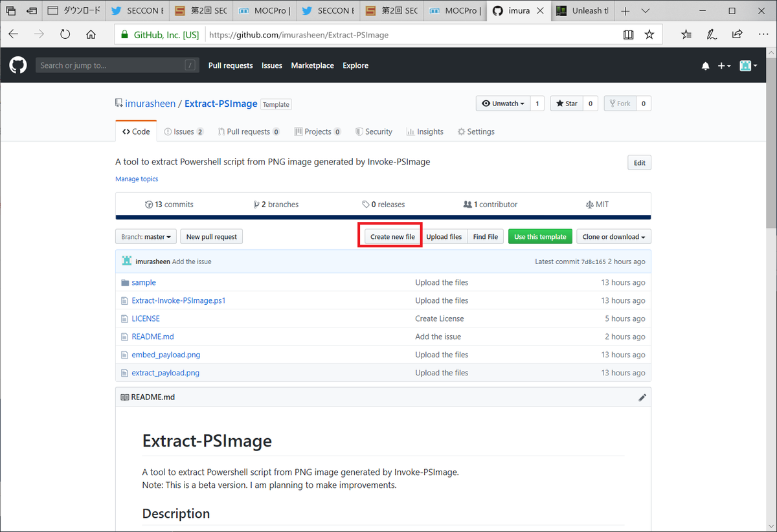Open Extract-Invoke-PSImage.ps1 file
This screenshot has width=777, height=532.
pyautogui.click(x=179, y=300)
